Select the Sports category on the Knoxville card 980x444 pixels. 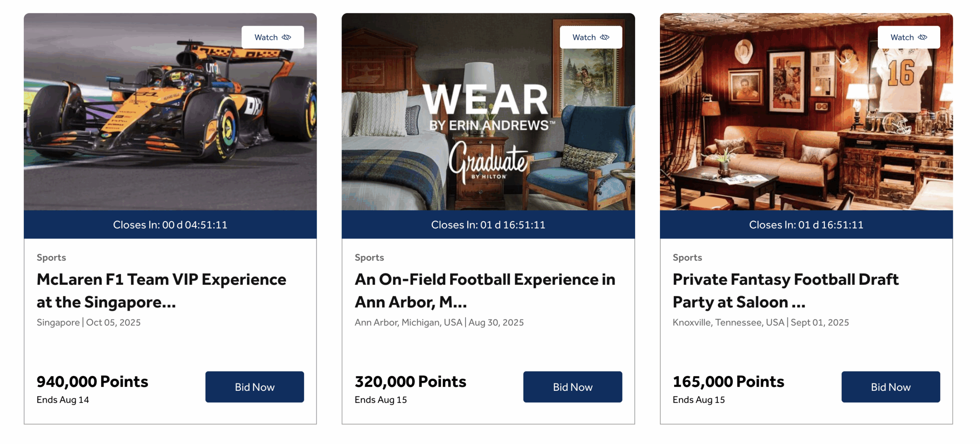687,257
